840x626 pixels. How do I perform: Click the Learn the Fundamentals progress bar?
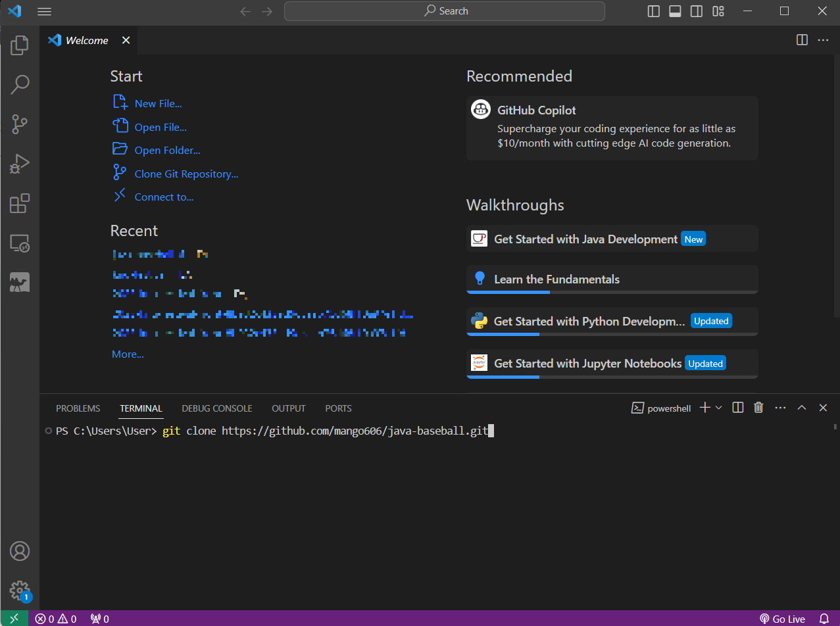click(612, 292)
